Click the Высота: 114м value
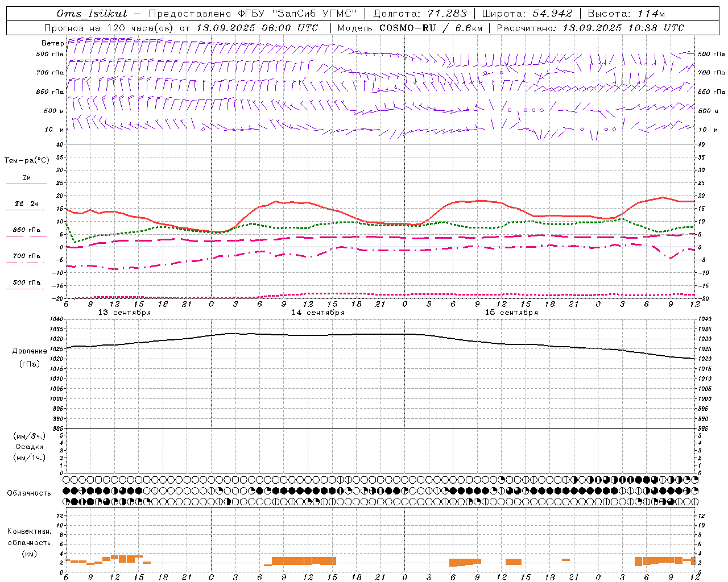This screenshot has height=582, width=728. (x=626, y=14)
